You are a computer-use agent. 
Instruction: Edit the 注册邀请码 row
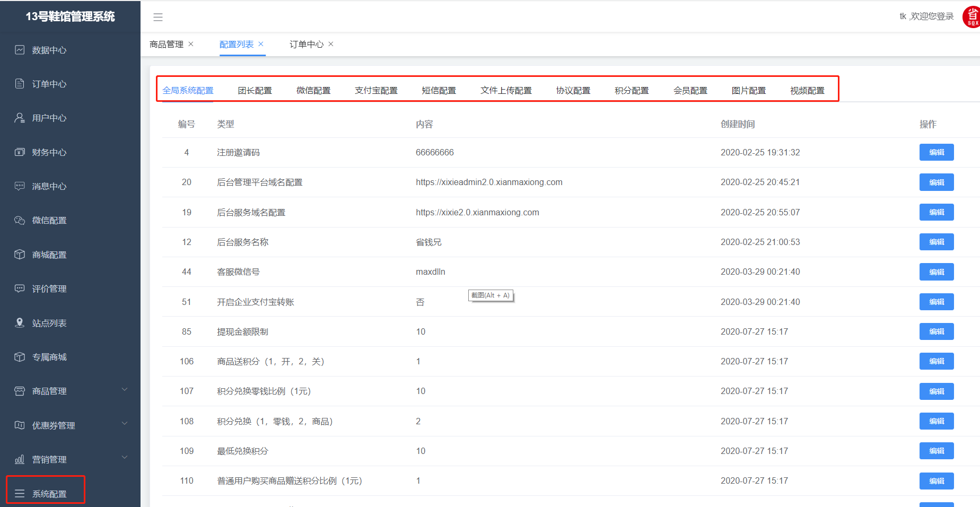coord(936,152)
